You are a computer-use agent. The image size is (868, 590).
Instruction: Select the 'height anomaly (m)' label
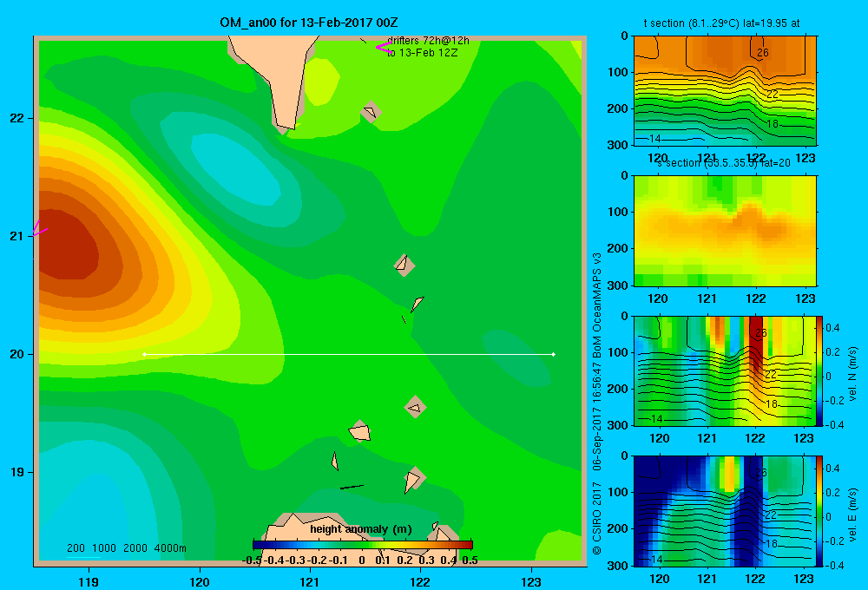pyautogui.click(x=361, y=529)
